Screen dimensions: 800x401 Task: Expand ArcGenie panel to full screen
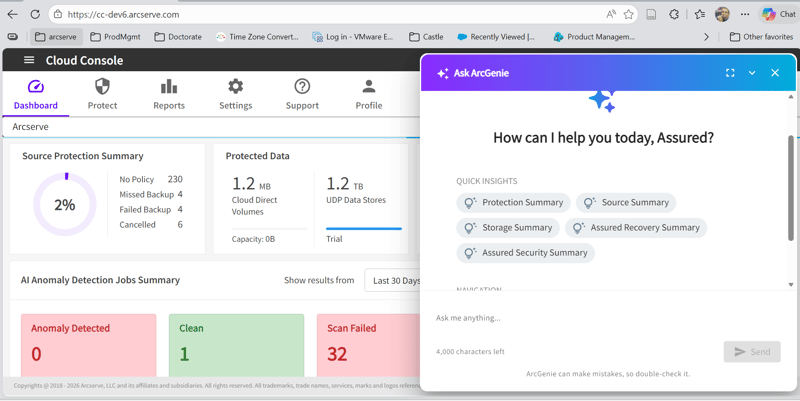click(x=730, y=73)
